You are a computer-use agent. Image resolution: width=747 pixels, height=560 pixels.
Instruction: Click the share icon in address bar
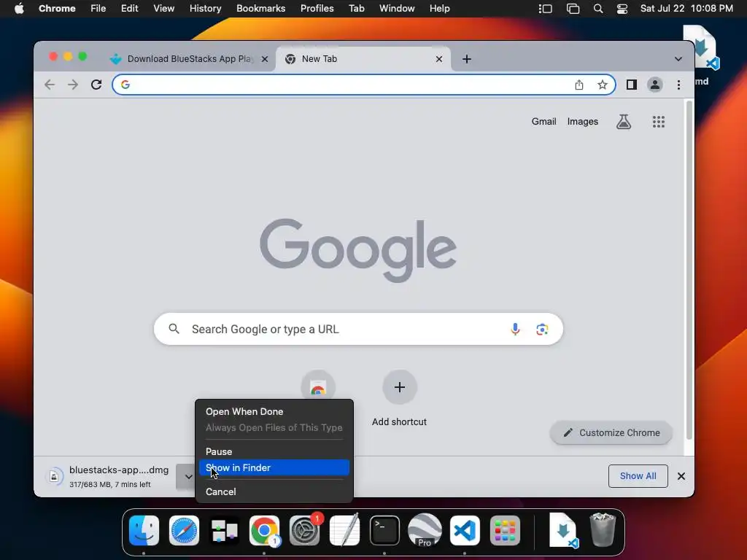578,85
